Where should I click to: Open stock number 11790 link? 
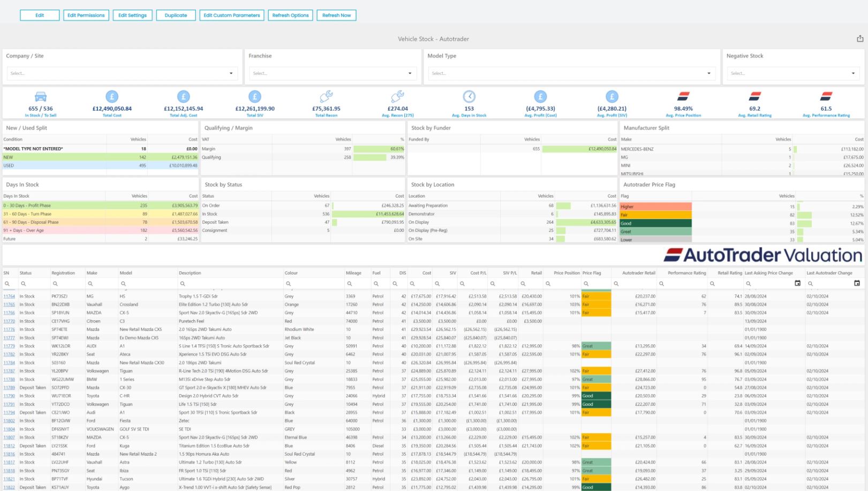click(9, 396)
